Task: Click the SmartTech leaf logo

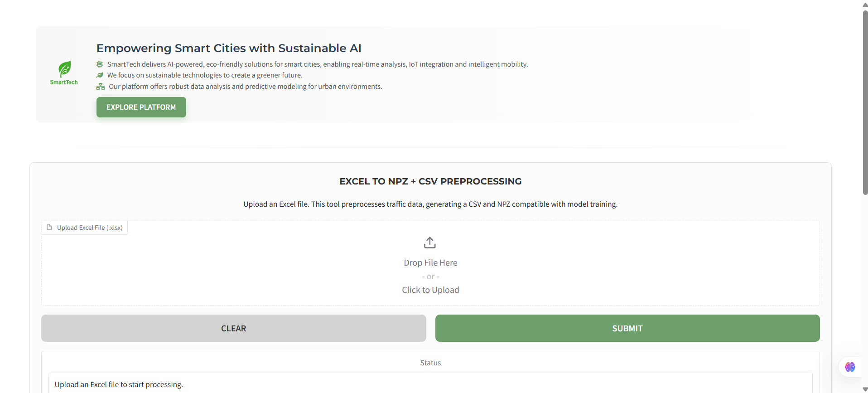Action: (64, 73)
